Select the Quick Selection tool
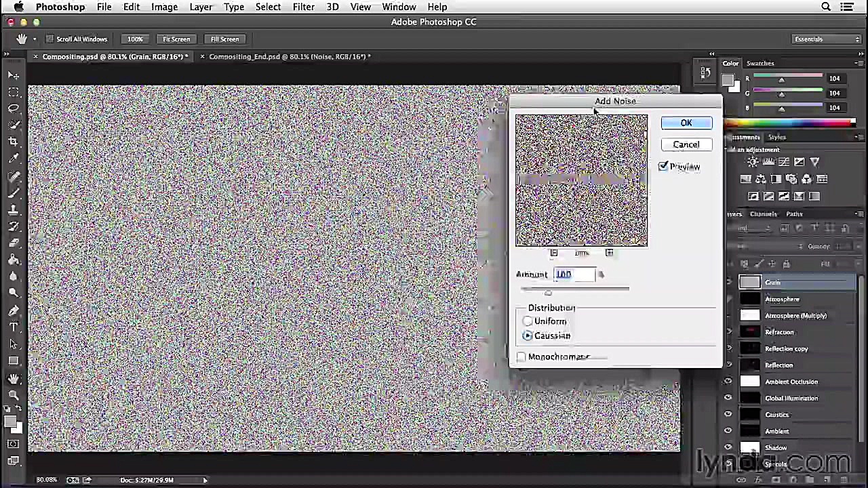Screen dimensions: 868x488 tap(14, 125)
